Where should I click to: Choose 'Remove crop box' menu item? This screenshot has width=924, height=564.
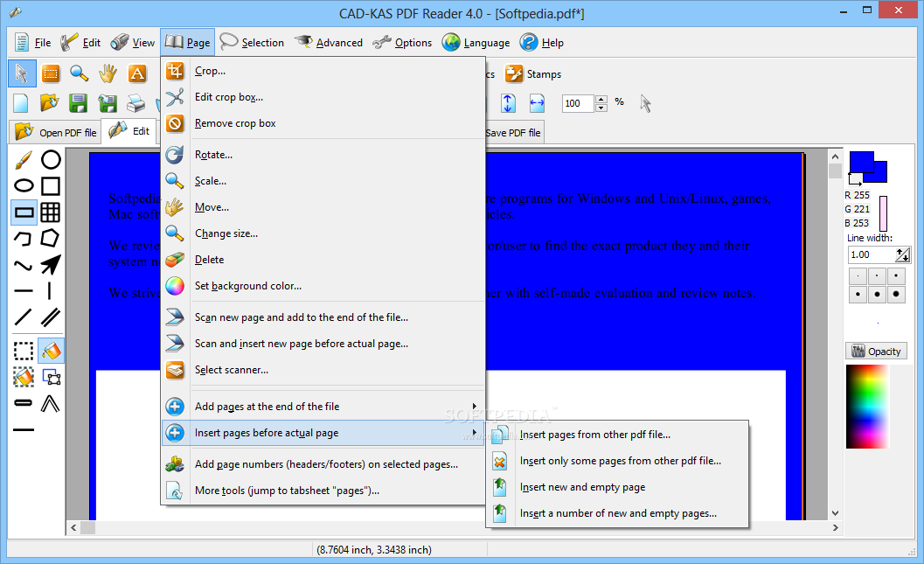pos(323,123)
